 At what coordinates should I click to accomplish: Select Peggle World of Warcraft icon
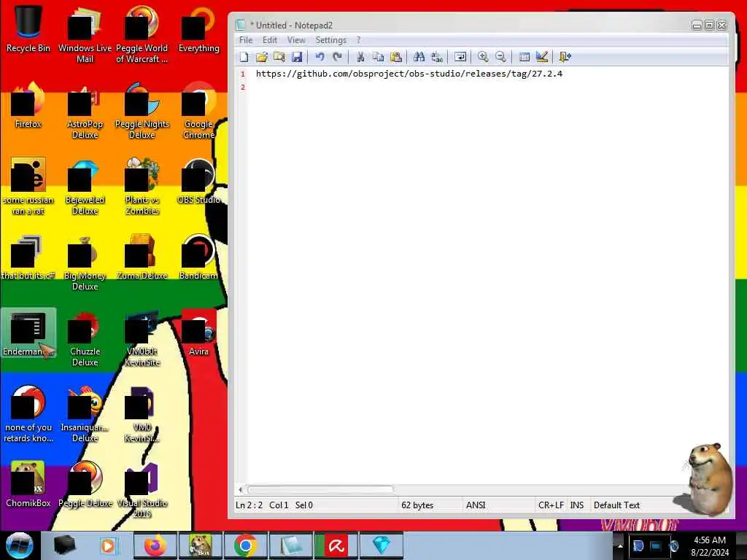pos(142,34)
